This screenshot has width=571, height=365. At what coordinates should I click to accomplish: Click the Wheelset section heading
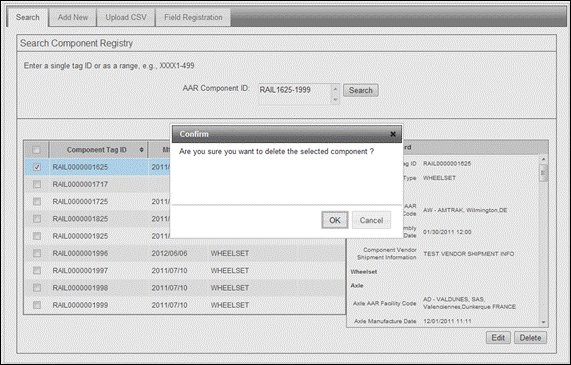(364, 272)
